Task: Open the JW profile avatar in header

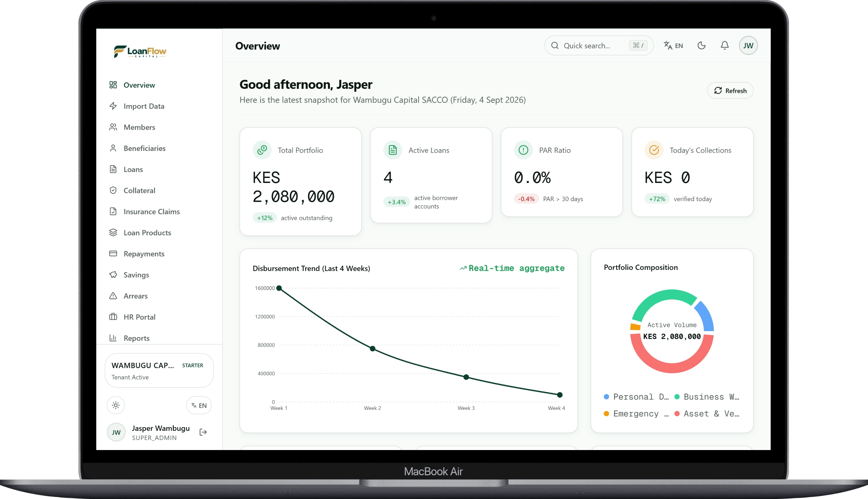Action: click(749, 45)
